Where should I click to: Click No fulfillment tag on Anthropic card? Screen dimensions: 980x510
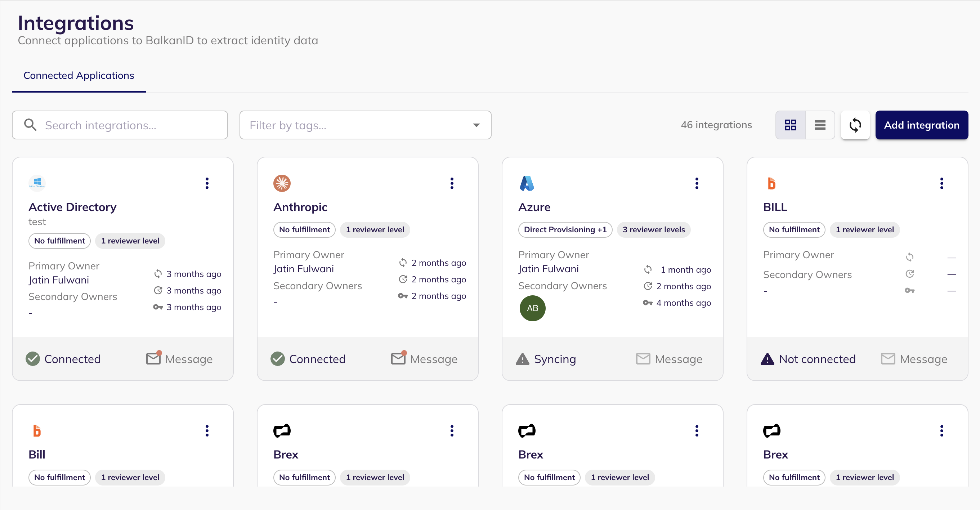pyautogui.click(x=304, y=229)
